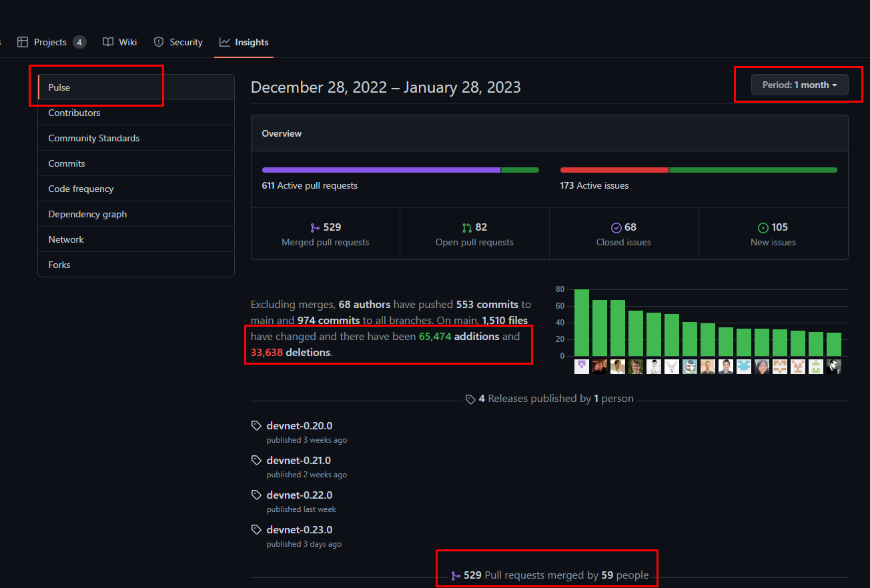
Task: Click the 82 Open pull requests stat
Action: pos(474,234)
